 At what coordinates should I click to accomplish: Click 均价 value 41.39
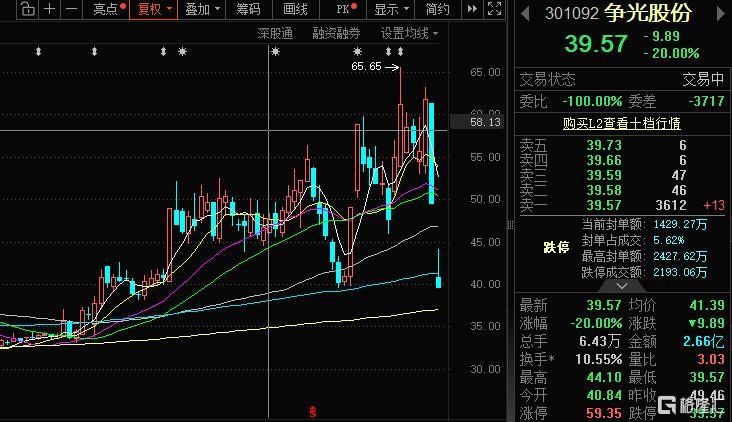pyautogui.click(x=707, y=305)
